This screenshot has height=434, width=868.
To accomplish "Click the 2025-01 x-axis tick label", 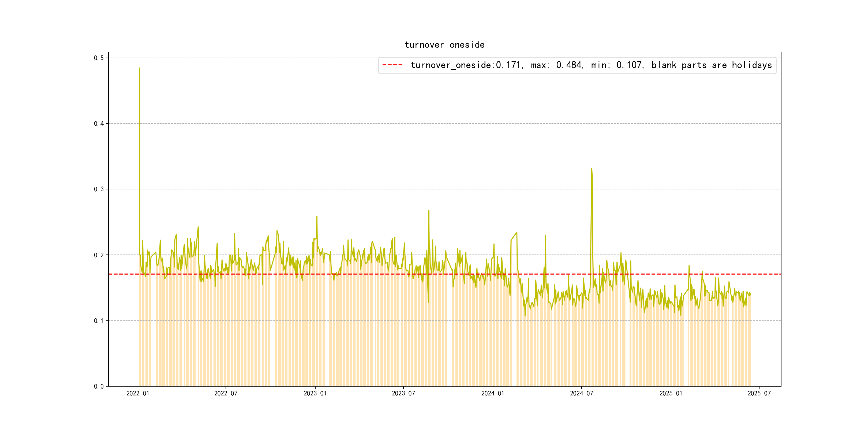I will click(x=671, y=393).
